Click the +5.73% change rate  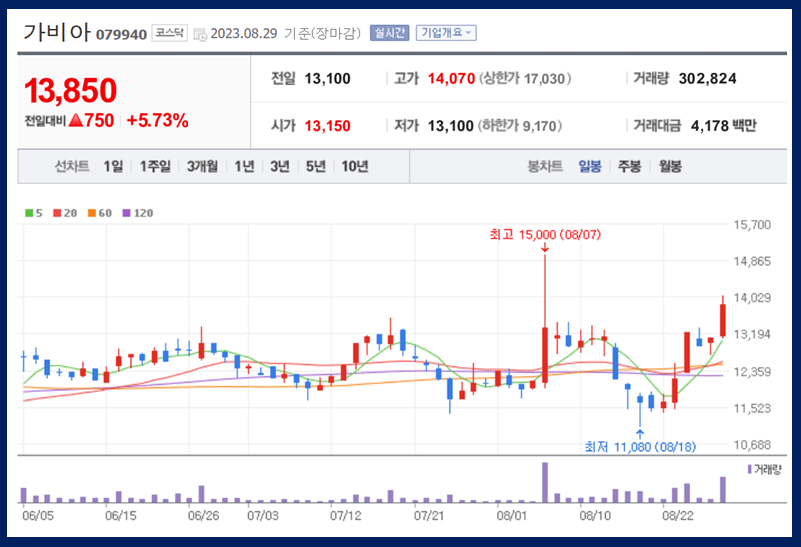(x=157, y=121)
